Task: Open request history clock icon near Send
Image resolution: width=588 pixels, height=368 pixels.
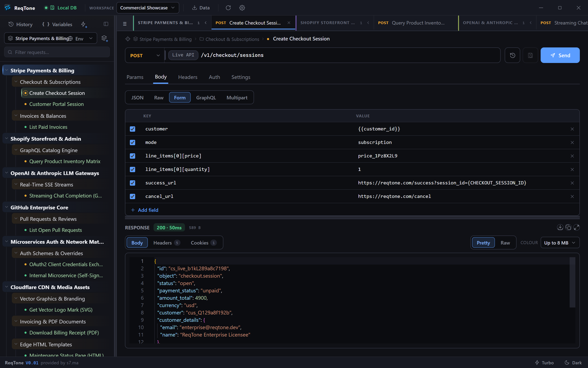Action: (x=512, y=55)
